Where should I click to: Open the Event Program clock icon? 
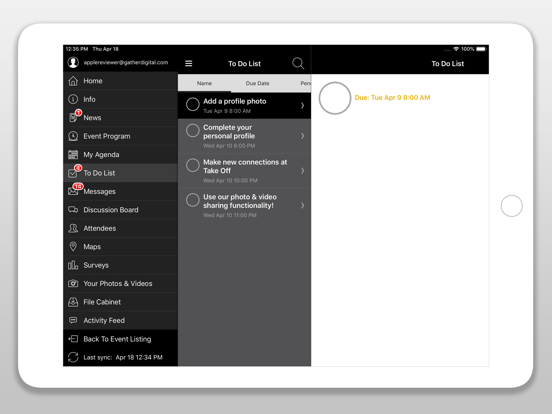(x=73, y=136)
